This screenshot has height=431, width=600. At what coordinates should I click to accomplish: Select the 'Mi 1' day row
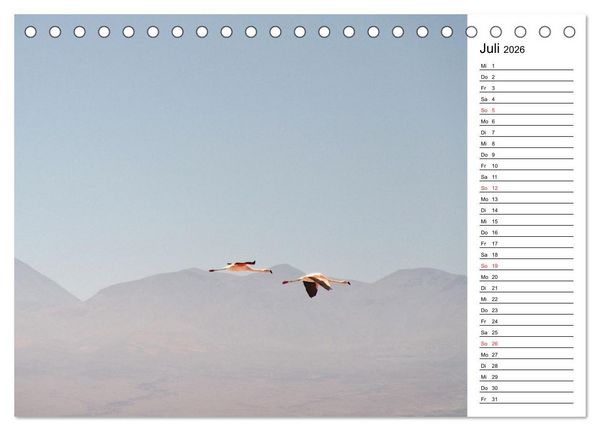tap(527, 66)
